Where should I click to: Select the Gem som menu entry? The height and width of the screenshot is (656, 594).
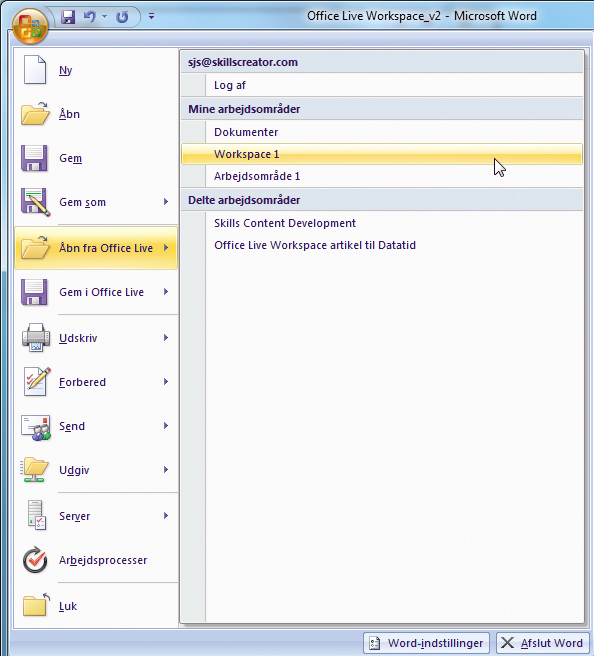(96, 202)
